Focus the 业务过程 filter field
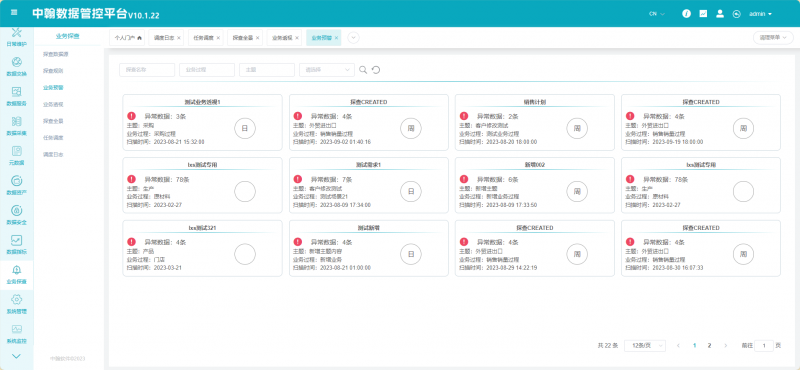 (x=207, y=70)
